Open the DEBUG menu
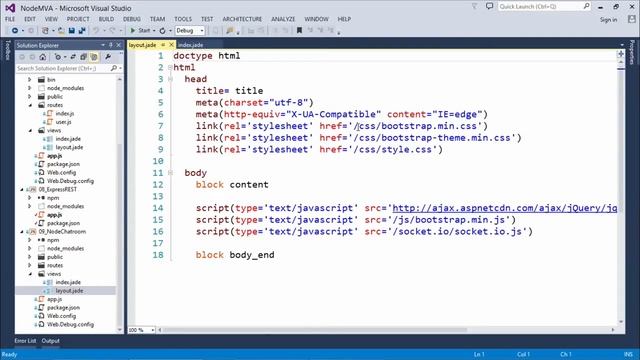This screenshot has width=640, height=360. click(132, 19)
